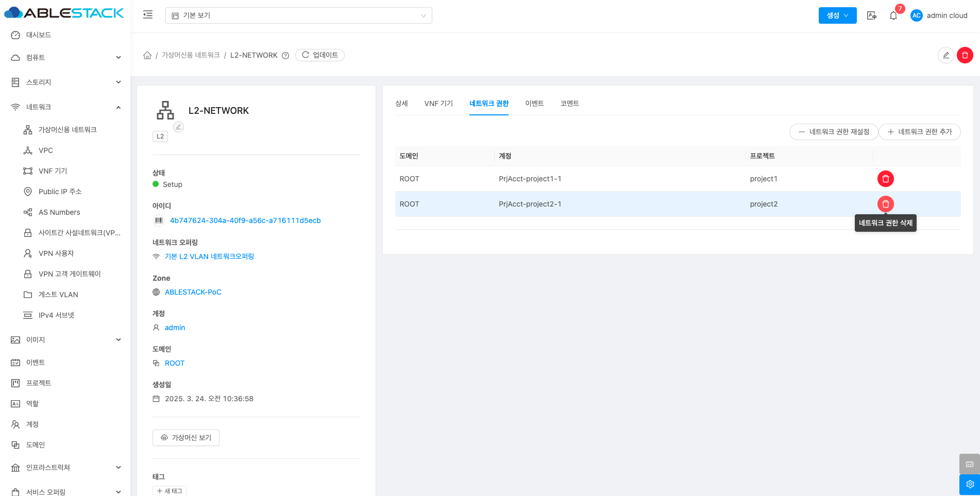This screenshot has height=496, width=980.
Task: Add a new tag with 새 태그
Action: [170, 491]
